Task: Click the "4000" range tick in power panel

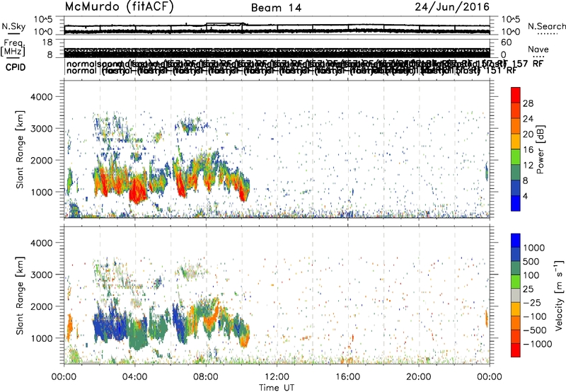Action: (41, 97)
